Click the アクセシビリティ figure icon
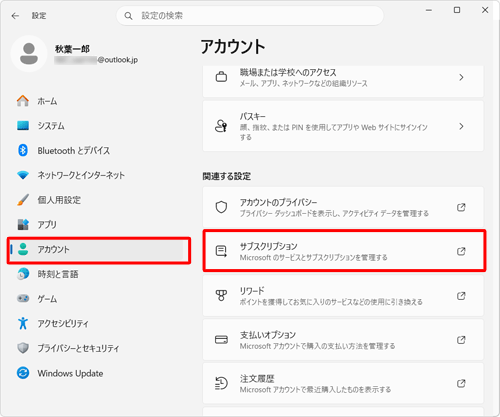 (23, 323)
